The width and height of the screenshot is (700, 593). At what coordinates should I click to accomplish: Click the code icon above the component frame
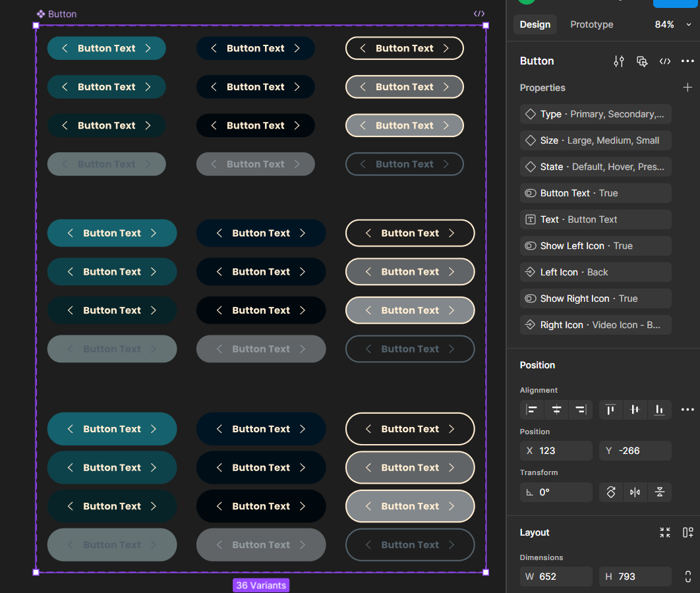tap(479, 14)
